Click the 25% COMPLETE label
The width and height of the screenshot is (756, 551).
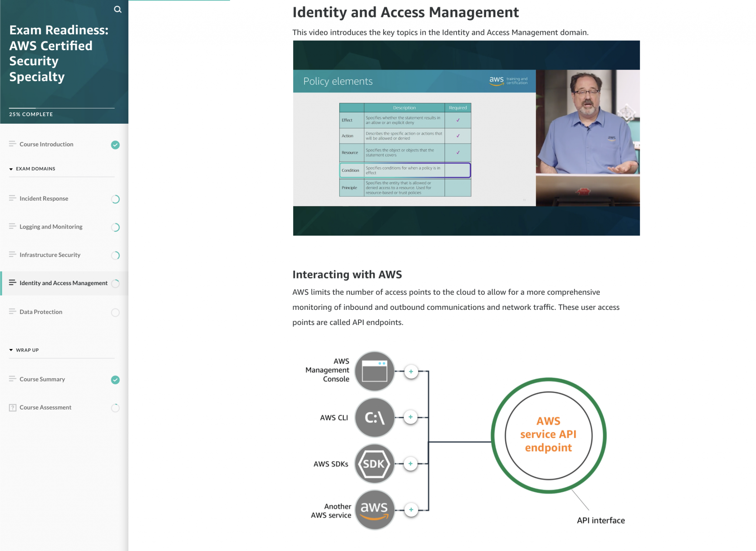pyautogui.click(x=31, y=114)
